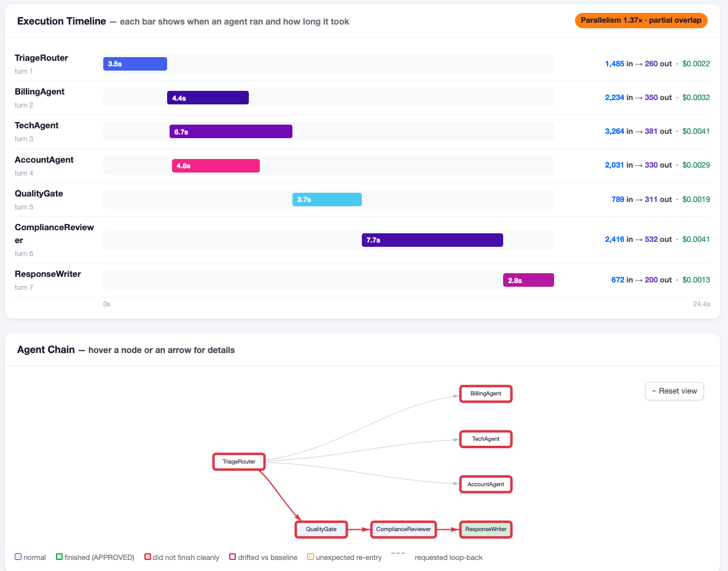This screenshot has height=571, width=728.
Task: Click the 'drifted vs baseline' legend swatch
Action: 233,557
